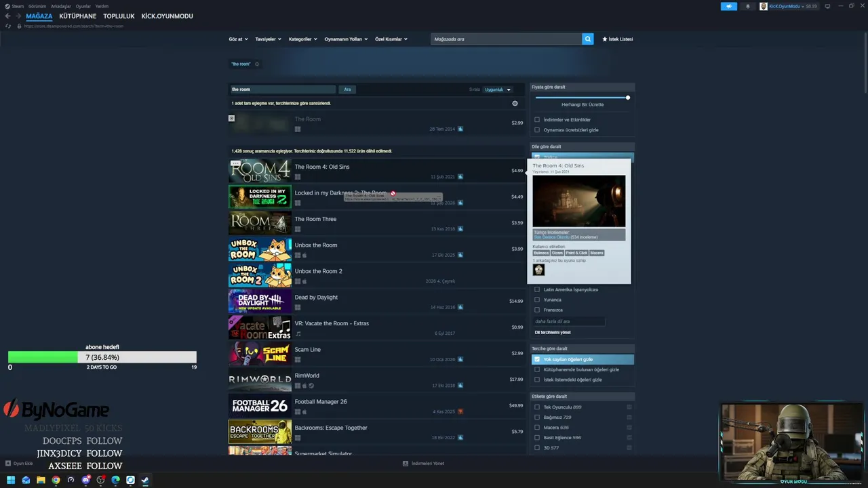Open İndirmeleri Yönet downloads icon

(x=406, y=464)
